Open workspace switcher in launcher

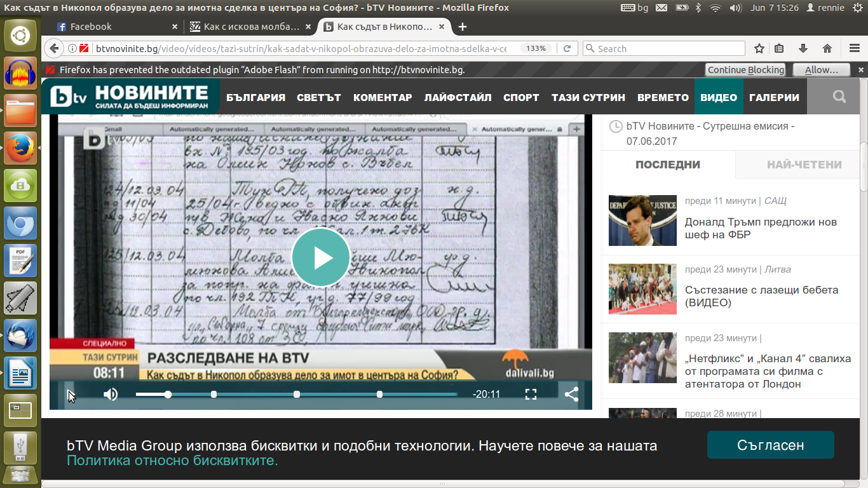coord(20,410)
